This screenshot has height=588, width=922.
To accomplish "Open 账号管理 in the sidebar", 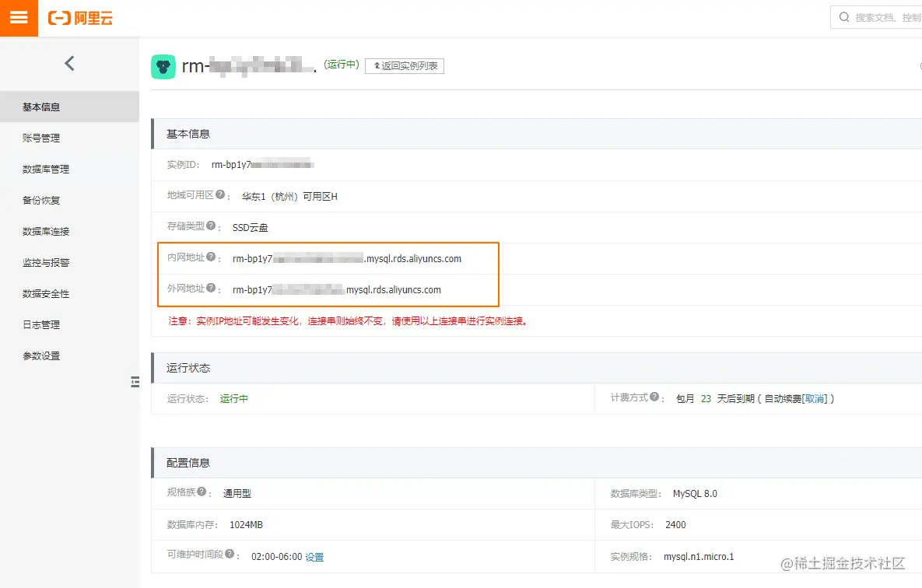I will coord(69,138).
